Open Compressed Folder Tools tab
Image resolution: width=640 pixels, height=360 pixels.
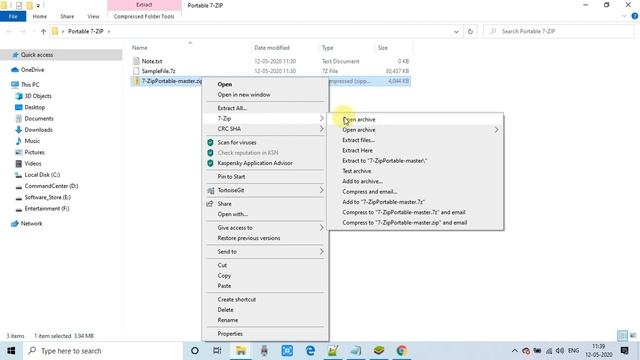click(144, 16)
